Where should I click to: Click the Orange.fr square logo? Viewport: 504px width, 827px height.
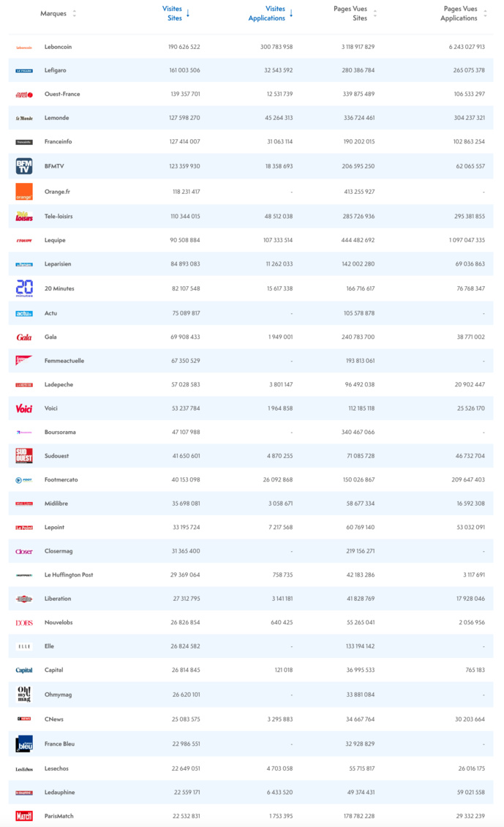tap(23, 190)
